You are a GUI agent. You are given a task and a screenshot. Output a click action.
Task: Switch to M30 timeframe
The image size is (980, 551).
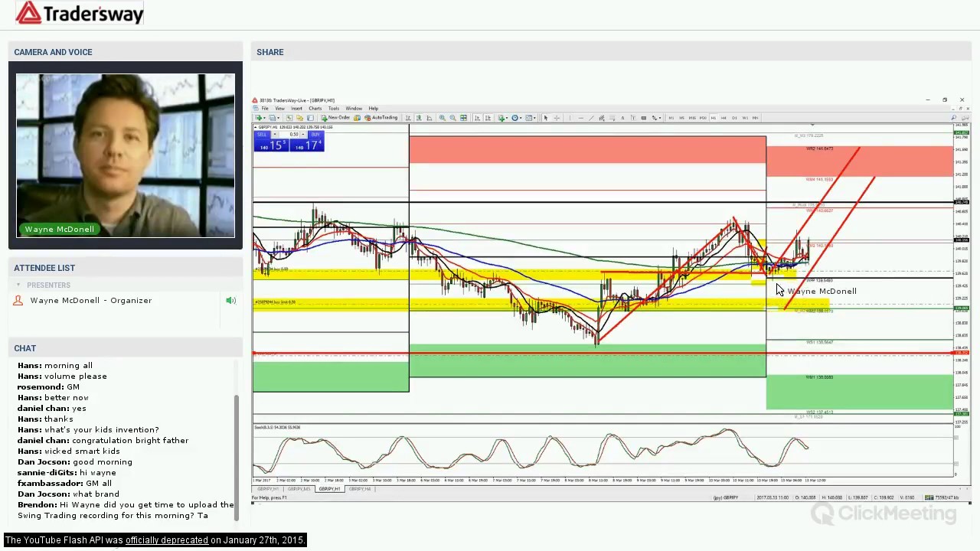pos(703,117)
